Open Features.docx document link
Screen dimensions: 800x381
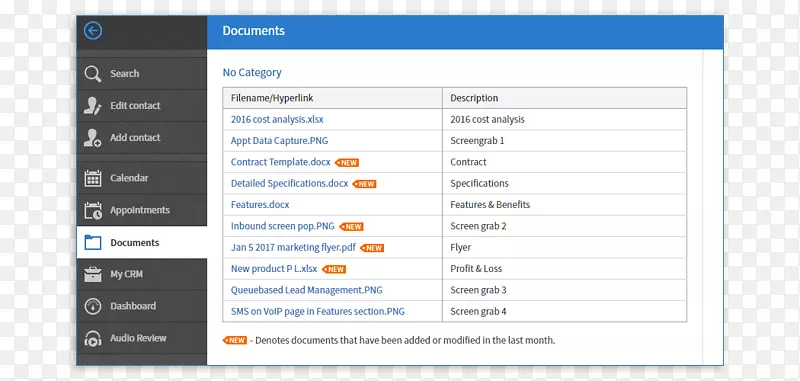[x=260, y=205]
